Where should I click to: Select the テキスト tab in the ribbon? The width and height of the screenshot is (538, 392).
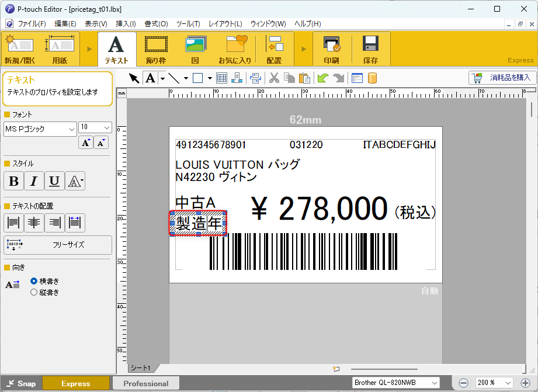point(117,49)
